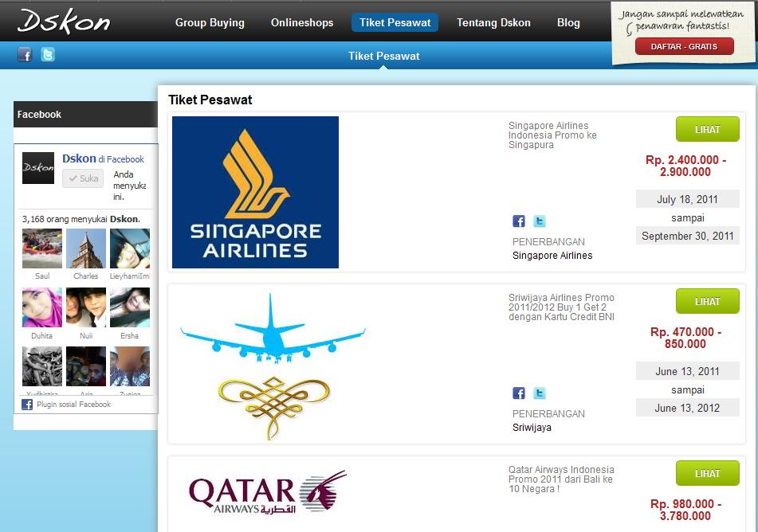The height and width of the screenshot is (532, 758).
Task: Toggle the Suka like button
Action: (83, 178)
